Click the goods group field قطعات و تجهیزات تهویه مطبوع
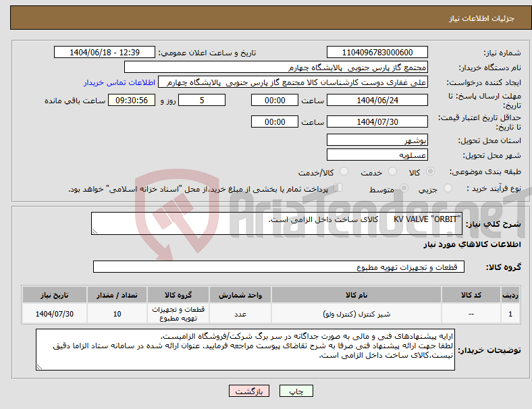The width and height of the screenshot is (532, 409). click(279, 267)
